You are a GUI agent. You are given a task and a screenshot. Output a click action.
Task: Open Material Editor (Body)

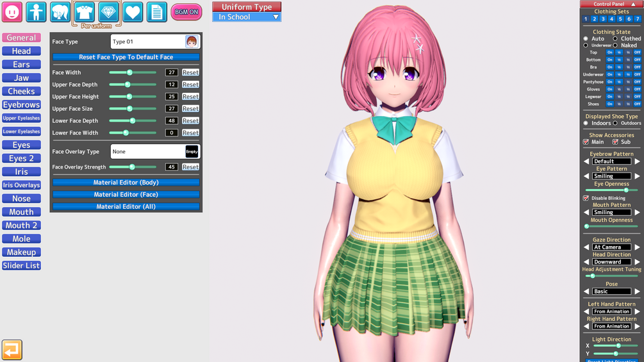pyautogui.click(x=126, y=182)
